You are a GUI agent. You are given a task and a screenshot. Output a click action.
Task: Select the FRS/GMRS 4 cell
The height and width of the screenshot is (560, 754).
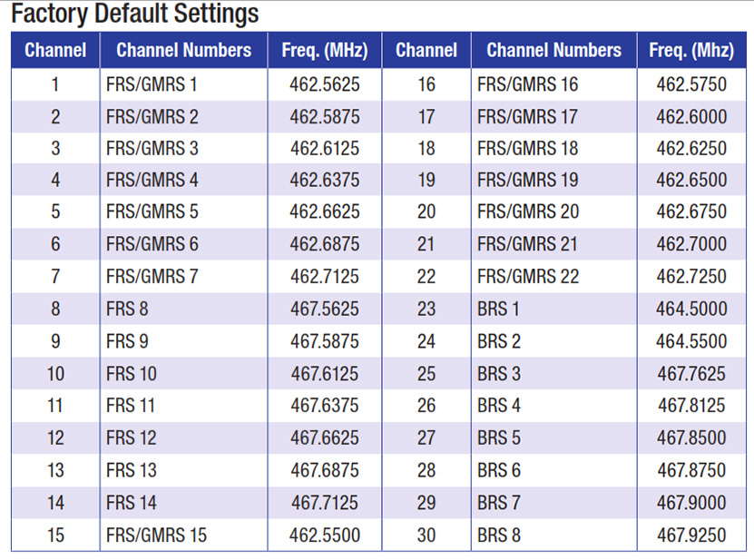coord(152,180)
